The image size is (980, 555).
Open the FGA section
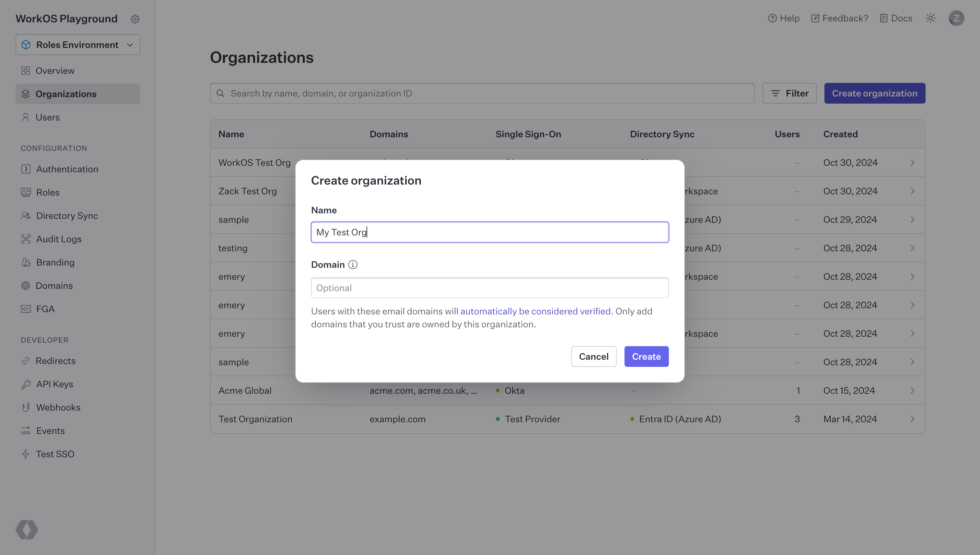(45, 309)
